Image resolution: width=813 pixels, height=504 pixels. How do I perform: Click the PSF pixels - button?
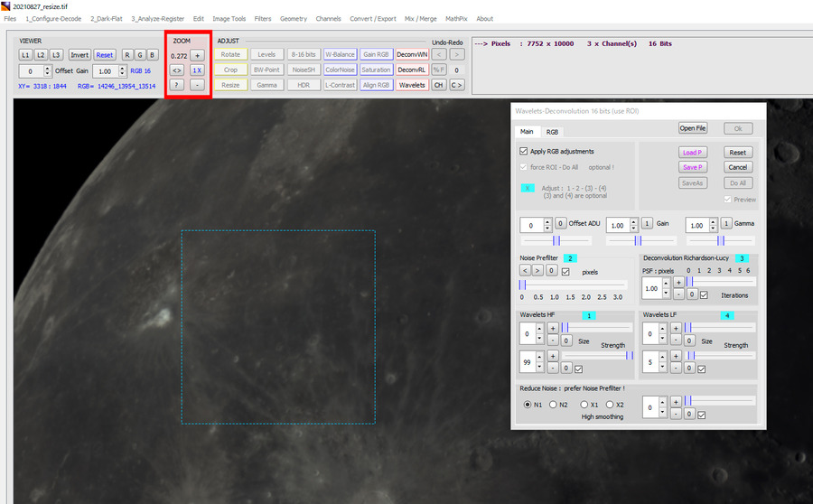(x=678, y=294)
